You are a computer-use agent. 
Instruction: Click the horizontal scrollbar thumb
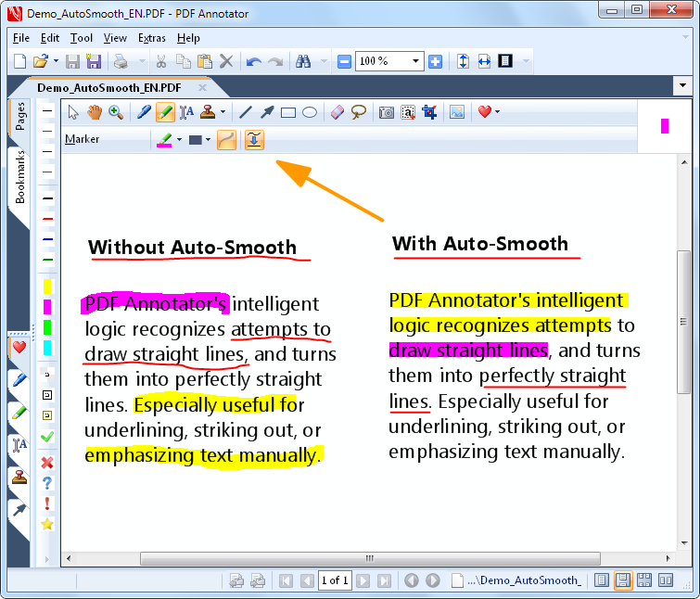tap(370, 558)
